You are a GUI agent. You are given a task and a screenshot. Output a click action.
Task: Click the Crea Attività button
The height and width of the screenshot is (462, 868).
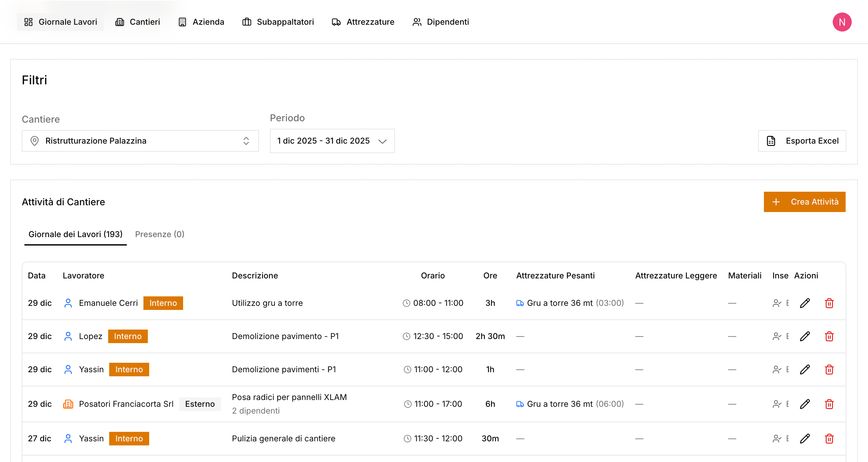tap(804, 202)
